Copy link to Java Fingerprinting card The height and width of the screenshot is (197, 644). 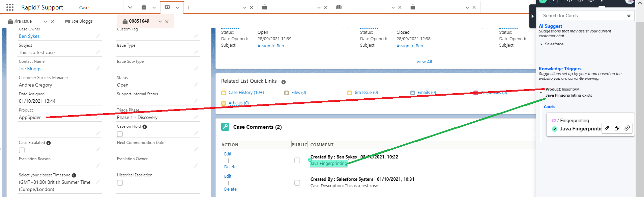(627, 128)
